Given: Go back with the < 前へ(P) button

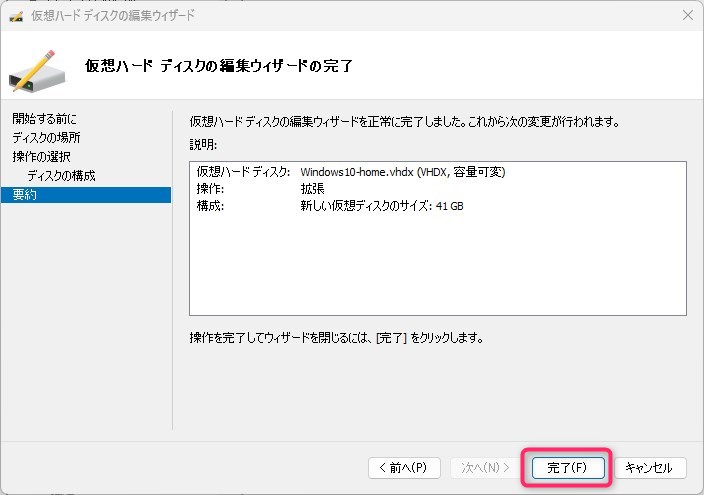Looking at the screenshot, I should pyautogui.click(x=404, y=467).
